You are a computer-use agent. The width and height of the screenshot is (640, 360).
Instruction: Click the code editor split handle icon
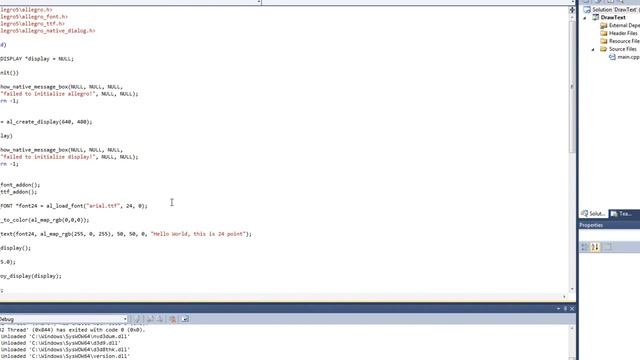572,9
